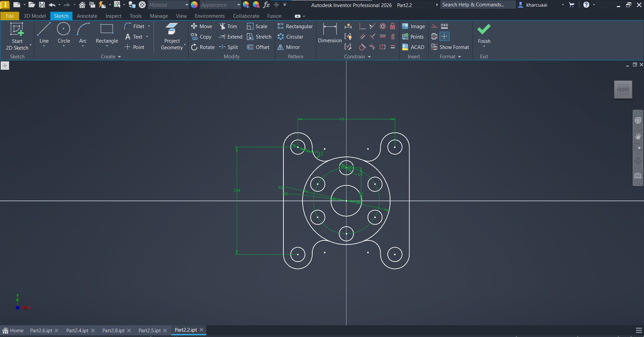
Task: Open the appearance color wheel swatch
Action: [x=194, y=5]
